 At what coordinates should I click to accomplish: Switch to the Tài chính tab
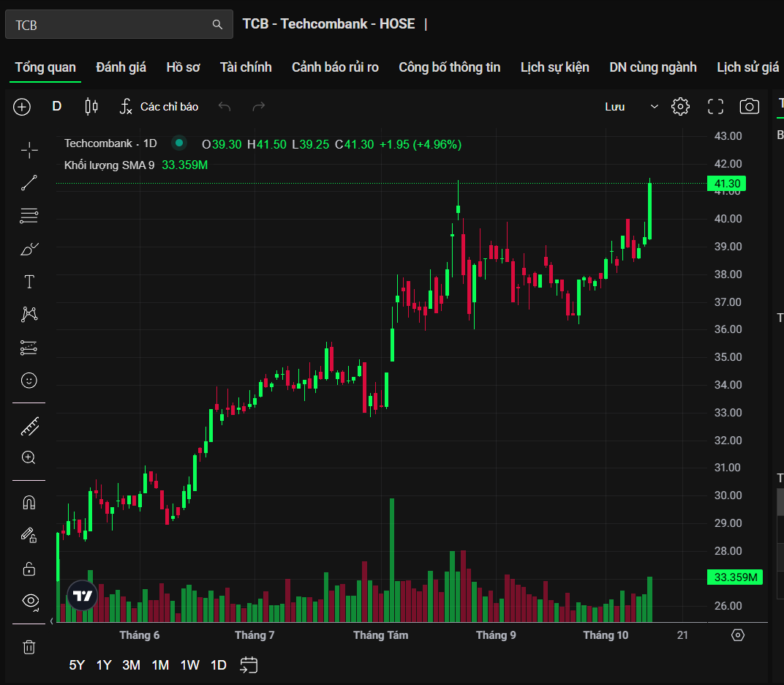[246, 67]
